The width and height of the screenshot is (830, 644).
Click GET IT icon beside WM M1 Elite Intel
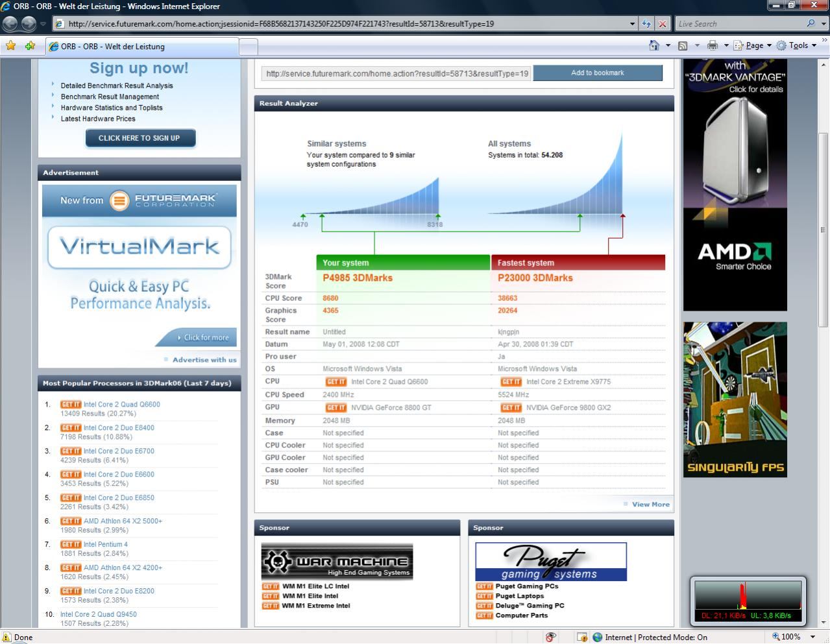[271, 596]
